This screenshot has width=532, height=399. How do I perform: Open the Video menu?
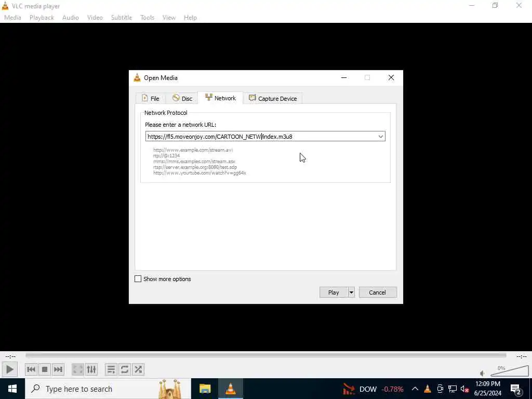point(95,18)
